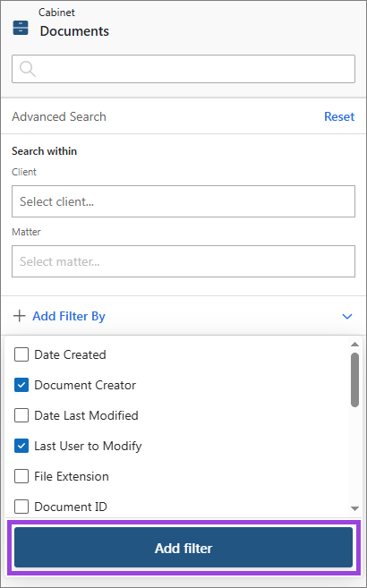Image resolution: width=367 pixels, height=588 pixels.
Task: Click the filter list scrollbar thumb
Action: [x=354, y=379]
